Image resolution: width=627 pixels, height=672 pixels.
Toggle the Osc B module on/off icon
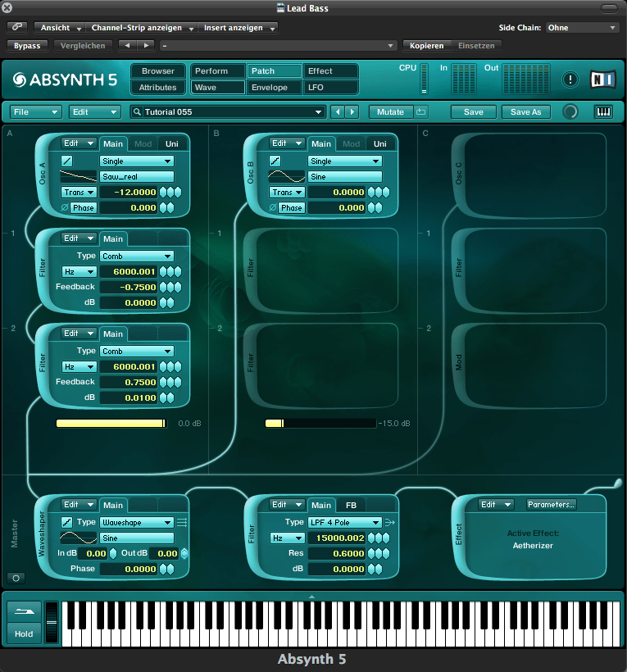tap(275, 161)
